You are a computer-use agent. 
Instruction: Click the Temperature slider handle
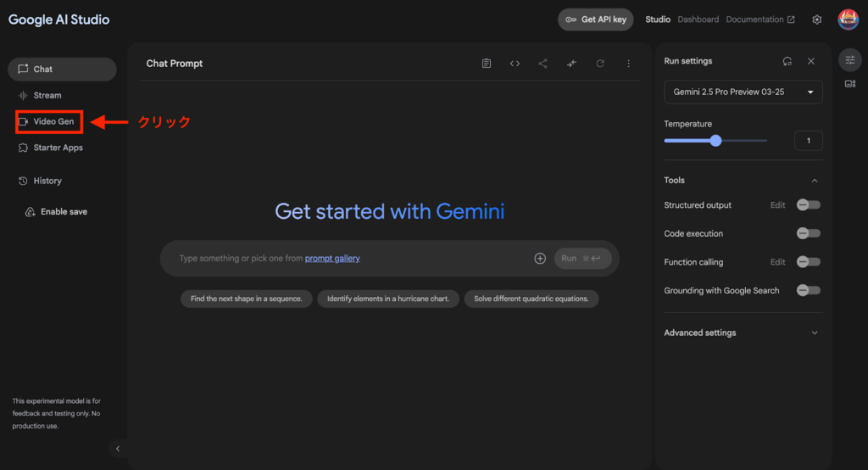tap(715, 141)
